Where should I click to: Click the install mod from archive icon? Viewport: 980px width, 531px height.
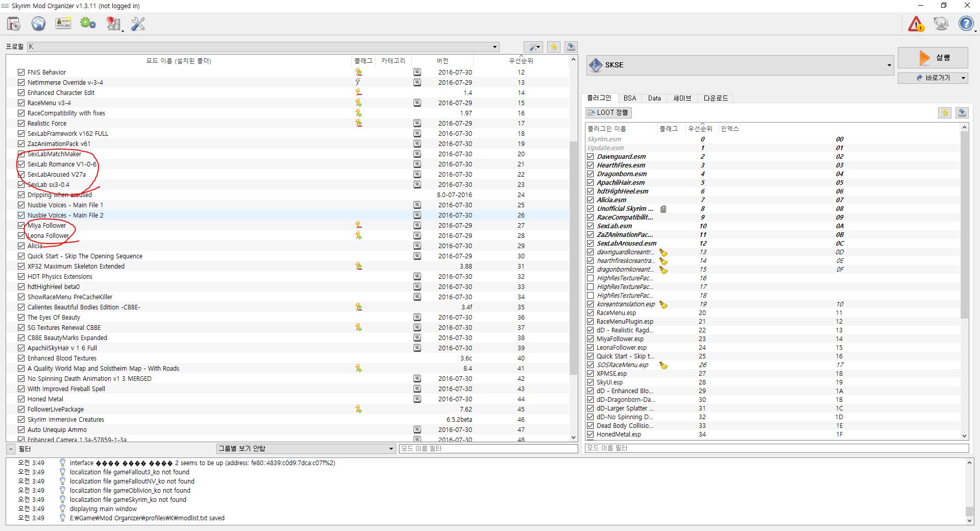[14, 23]
